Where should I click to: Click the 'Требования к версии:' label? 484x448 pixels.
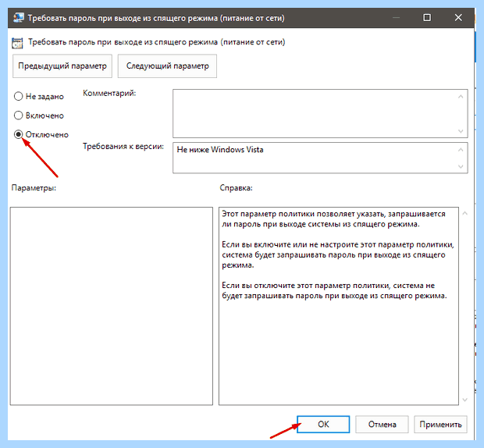tap(123, 146)
